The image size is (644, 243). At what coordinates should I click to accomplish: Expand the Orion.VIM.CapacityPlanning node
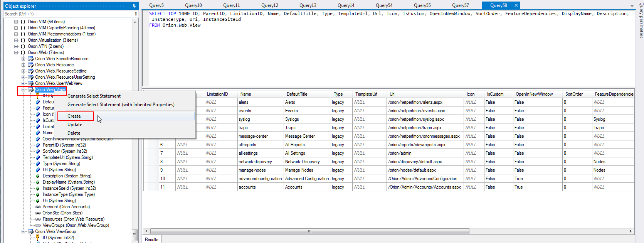[16, 28]
